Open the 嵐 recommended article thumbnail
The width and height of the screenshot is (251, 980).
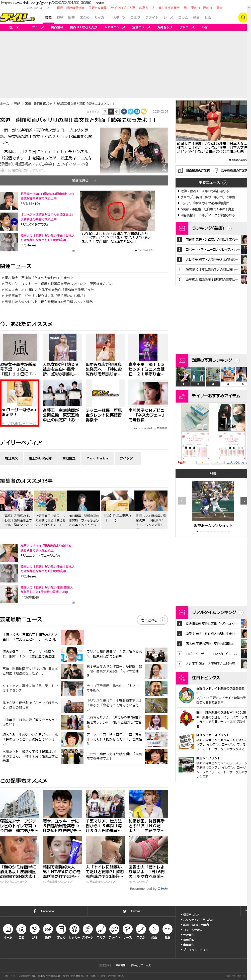pos(20,347)
